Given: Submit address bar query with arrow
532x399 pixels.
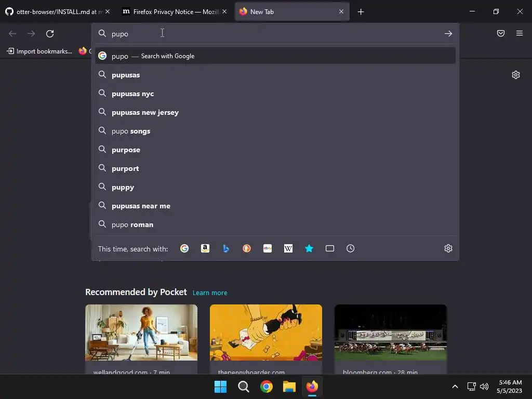Looking at the screenshot, I should pyautogui.click(x=448, y=34).
